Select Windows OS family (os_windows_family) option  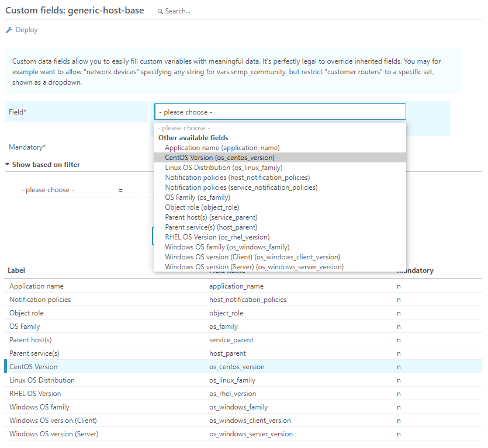point(226,246)
